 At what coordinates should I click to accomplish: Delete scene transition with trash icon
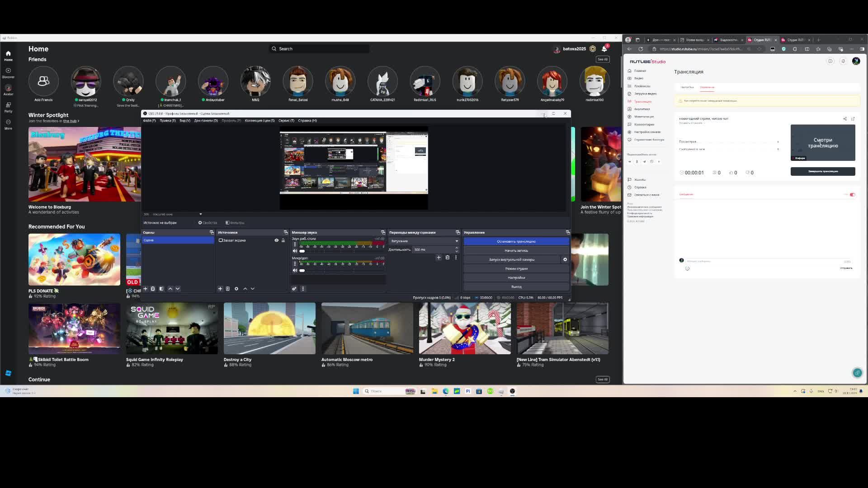point(448,258)
